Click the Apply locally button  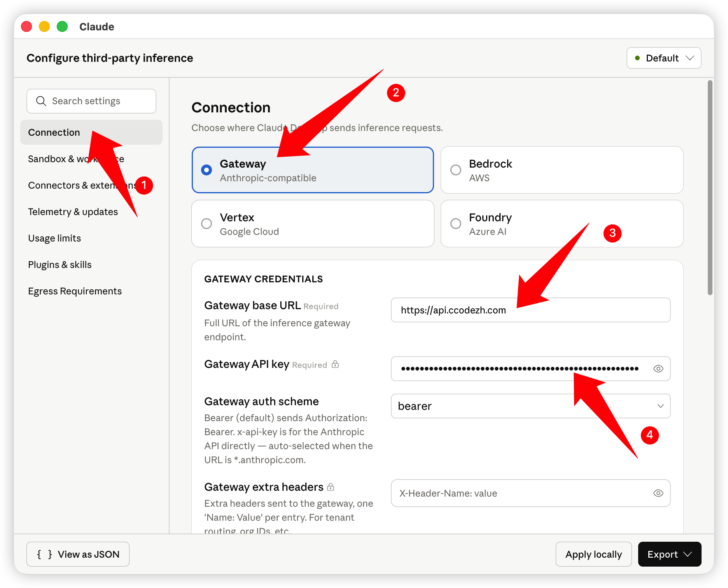[593, 554]
